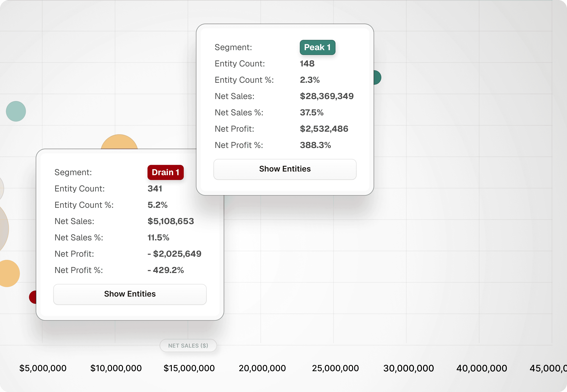Image resolution: width=567 pixels, height=392 pixels.
Task: Click the Net Sales value $28,369,349
Action: 327,96
